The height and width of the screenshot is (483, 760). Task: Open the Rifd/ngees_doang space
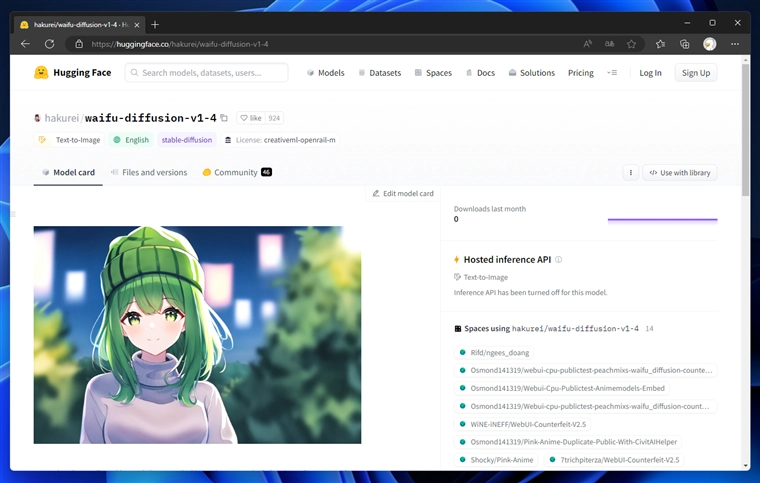494,353
